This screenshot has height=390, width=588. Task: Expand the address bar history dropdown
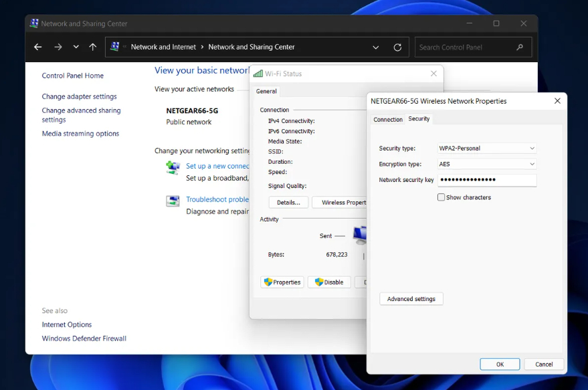click(x=376, y=47)
